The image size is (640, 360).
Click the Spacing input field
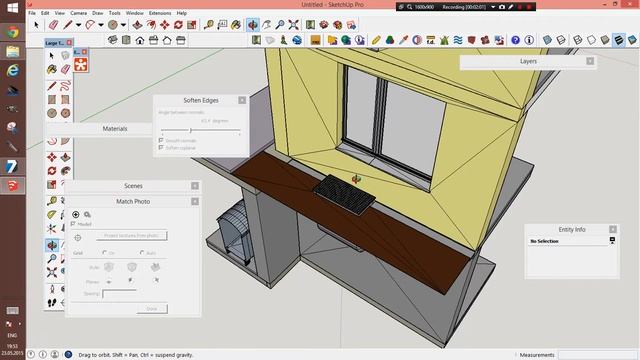(119, 293)
